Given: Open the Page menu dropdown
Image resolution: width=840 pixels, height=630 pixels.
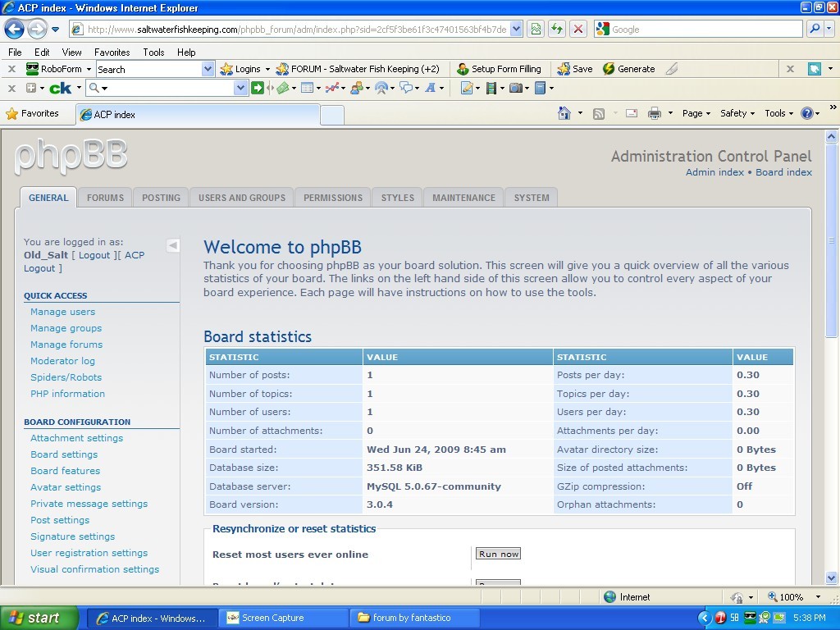Looking at the screenshot, I should [696, 113].
